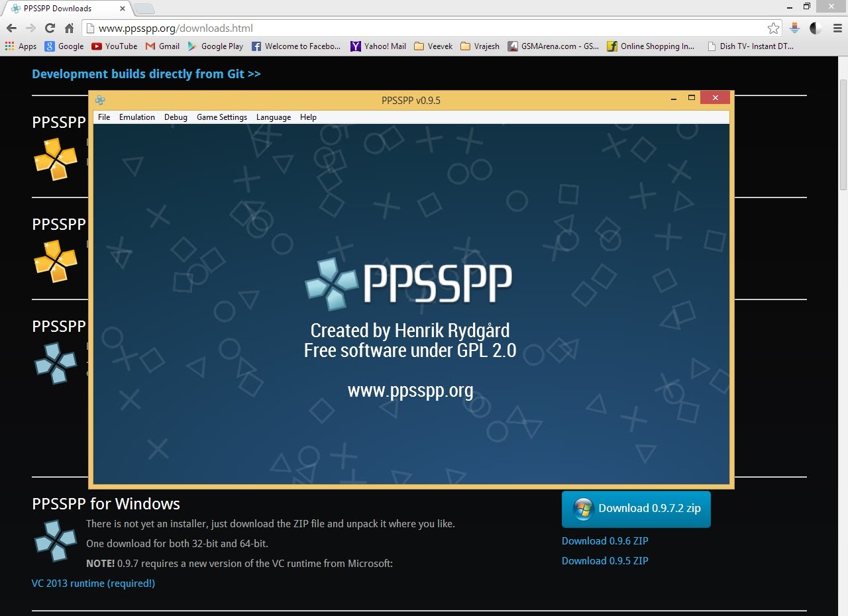Open the Help menu in PPSSPP
The height and width of the screenshot is (616, 848).
click(308, 117)
